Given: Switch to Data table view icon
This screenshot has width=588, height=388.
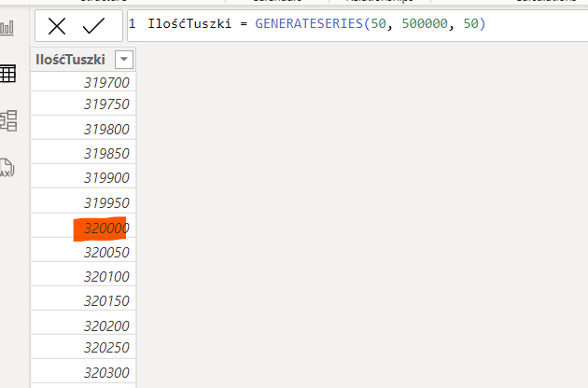Looking at the screenshot, I should point(7,74).
